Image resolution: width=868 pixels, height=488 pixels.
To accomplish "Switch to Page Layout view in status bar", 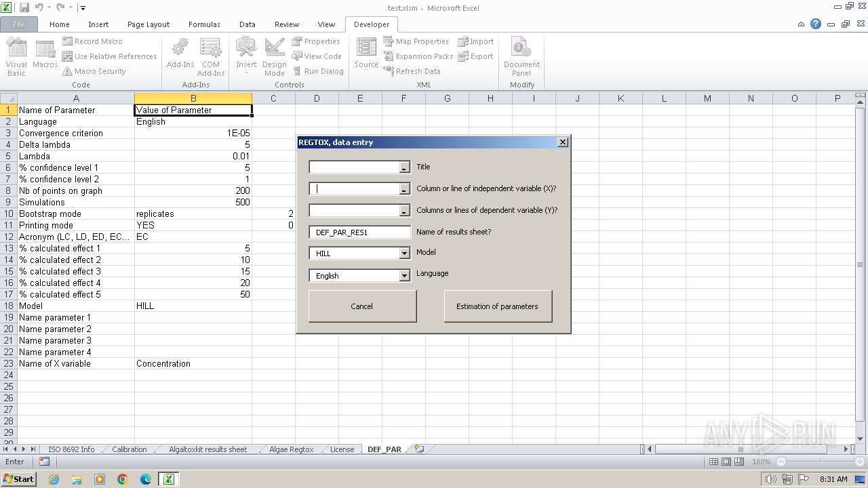I will click(726, 462).
